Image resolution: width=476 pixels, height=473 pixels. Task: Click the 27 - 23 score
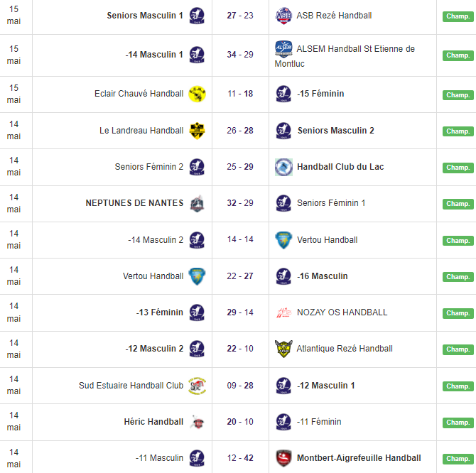[x=240, y=16]
